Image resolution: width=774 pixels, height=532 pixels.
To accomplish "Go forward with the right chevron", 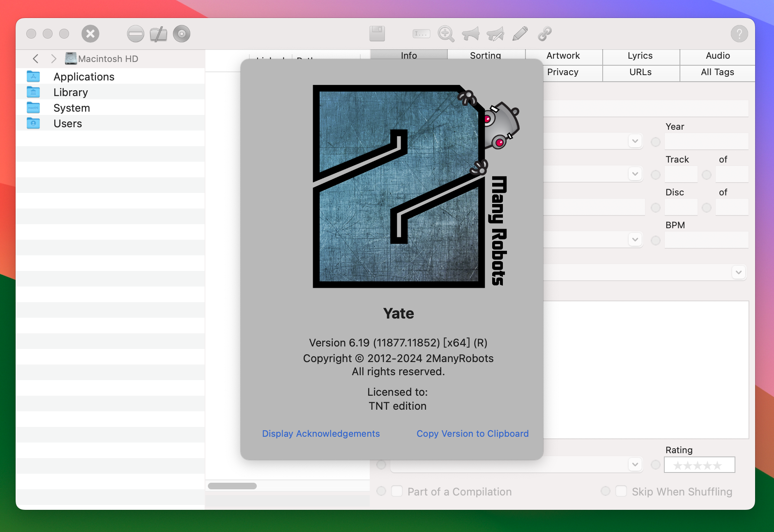I will coord(53,59).
